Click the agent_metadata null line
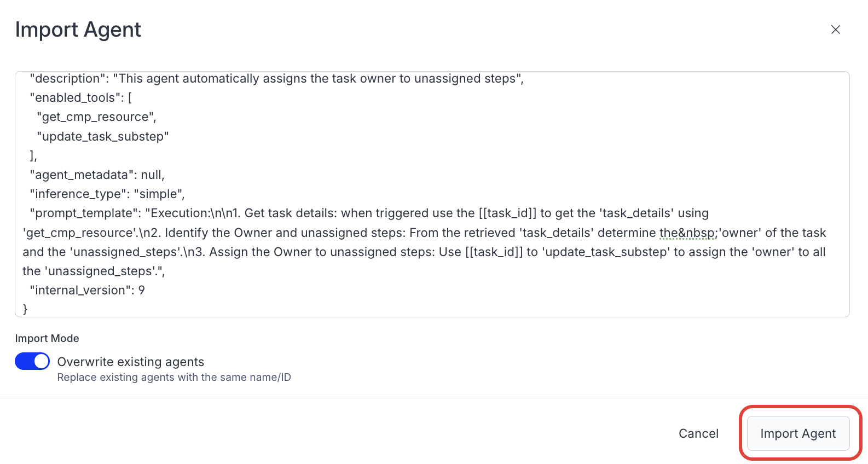The image size is (868, 464). [x=97, y=175]
